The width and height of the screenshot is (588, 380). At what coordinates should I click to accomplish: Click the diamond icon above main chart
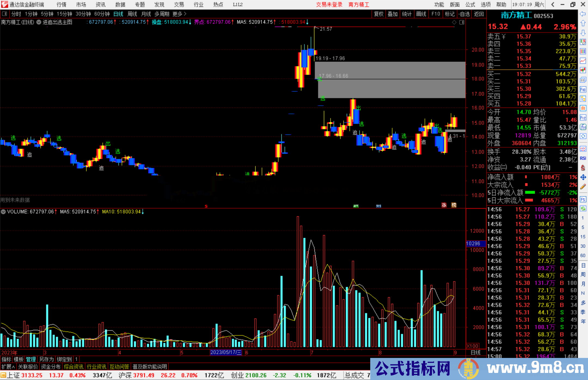(x=454, y=22)
